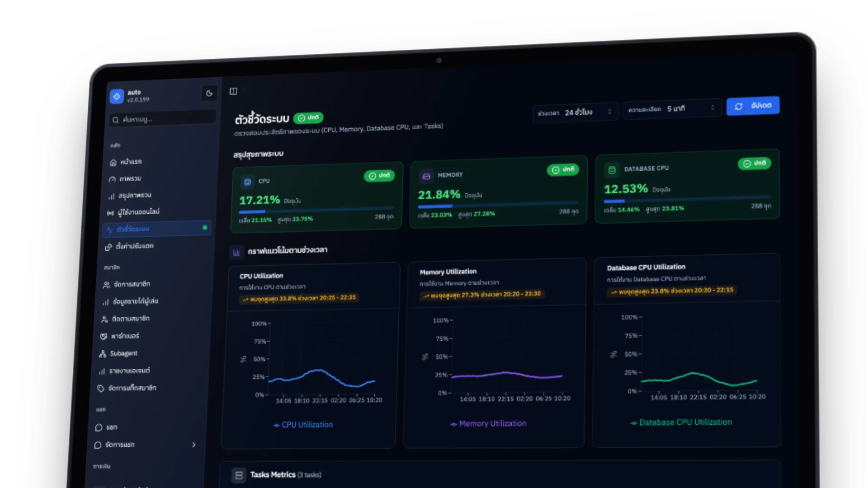Screen dimensions: 868x488
Task: Click the Memory peak 27.3% badge
Action: point(482,295)
